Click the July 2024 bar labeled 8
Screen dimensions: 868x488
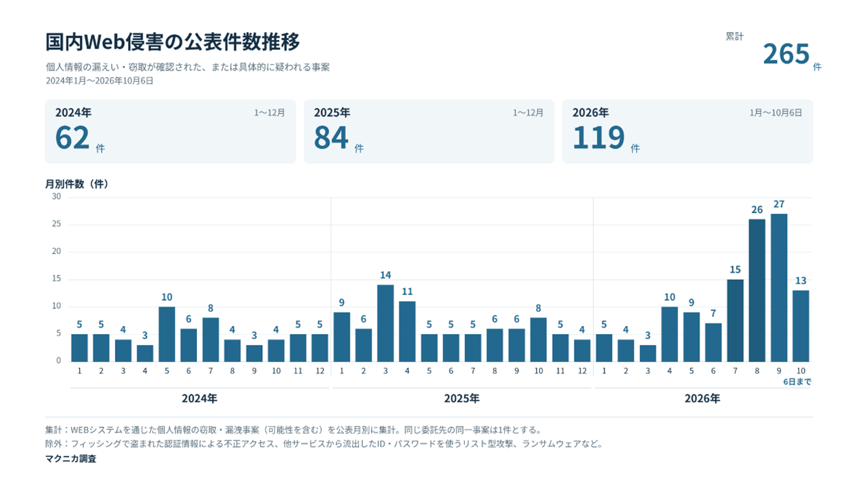coord(210,340)
